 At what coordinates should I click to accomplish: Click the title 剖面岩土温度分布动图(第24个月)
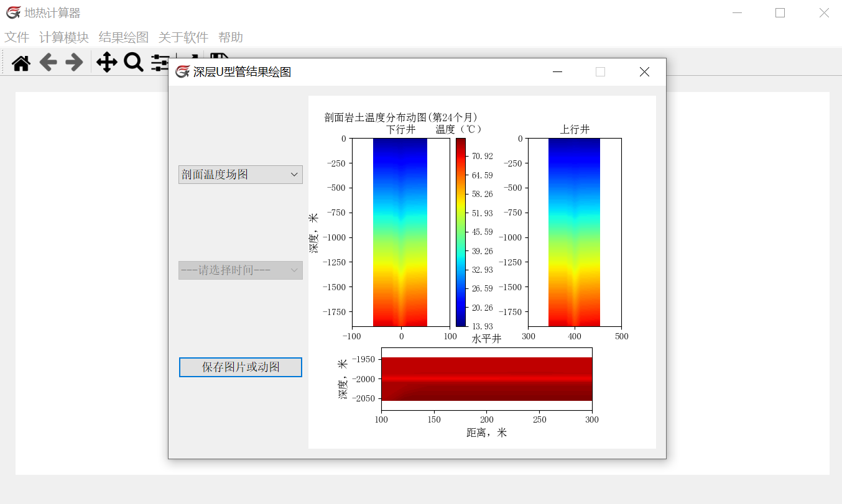[401, 117]
